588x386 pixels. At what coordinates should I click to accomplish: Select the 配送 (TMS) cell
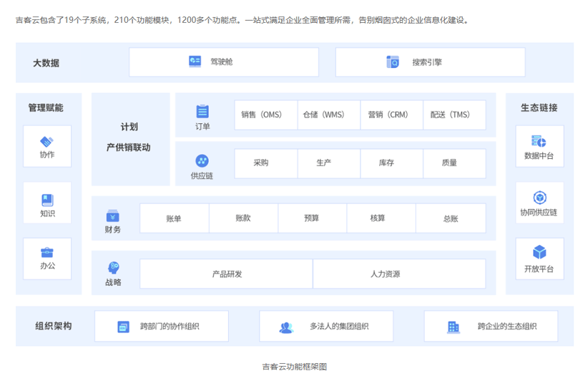pyautogui.click(x=454, y=115)
